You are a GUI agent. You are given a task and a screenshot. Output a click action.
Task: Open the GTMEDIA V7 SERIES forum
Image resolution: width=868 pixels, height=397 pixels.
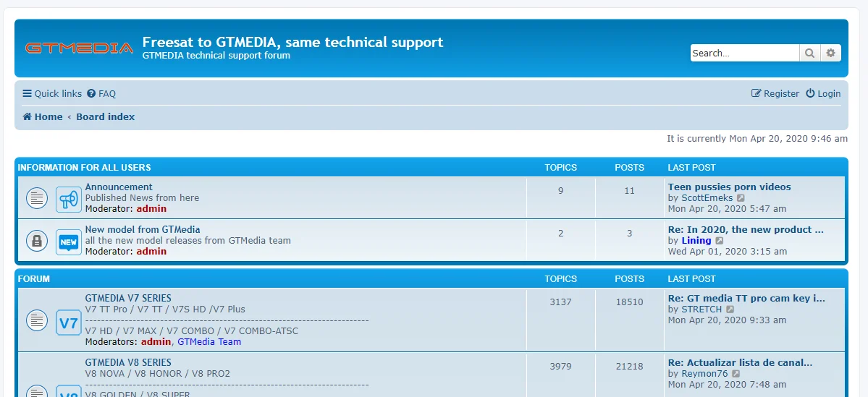128,298
